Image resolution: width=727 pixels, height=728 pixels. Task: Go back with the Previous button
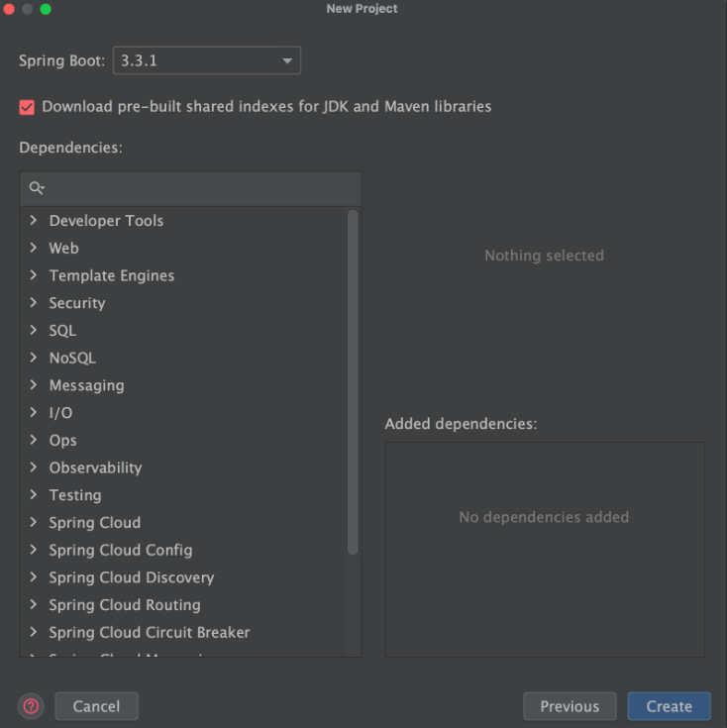point(570,706)
